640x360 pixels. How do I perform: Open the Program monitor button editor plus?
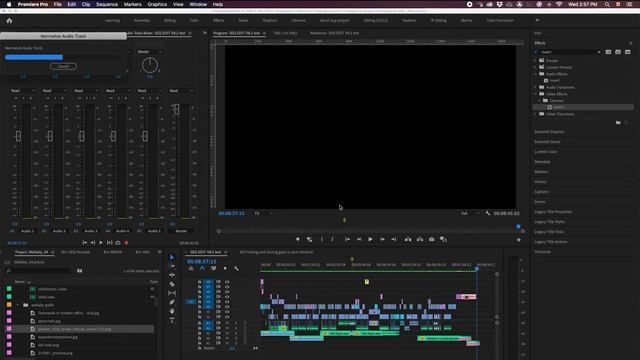519,240
